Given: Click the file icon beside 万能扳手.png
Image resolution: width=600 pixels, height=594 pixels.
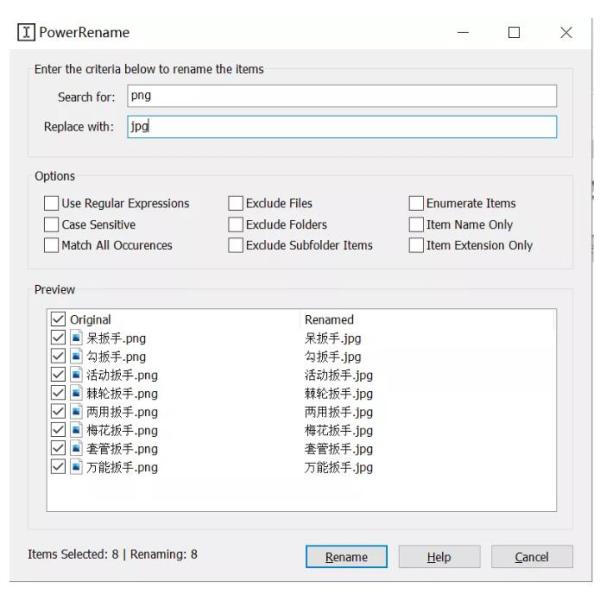Looking at the screenshot, I should click(x=77, y=467).
